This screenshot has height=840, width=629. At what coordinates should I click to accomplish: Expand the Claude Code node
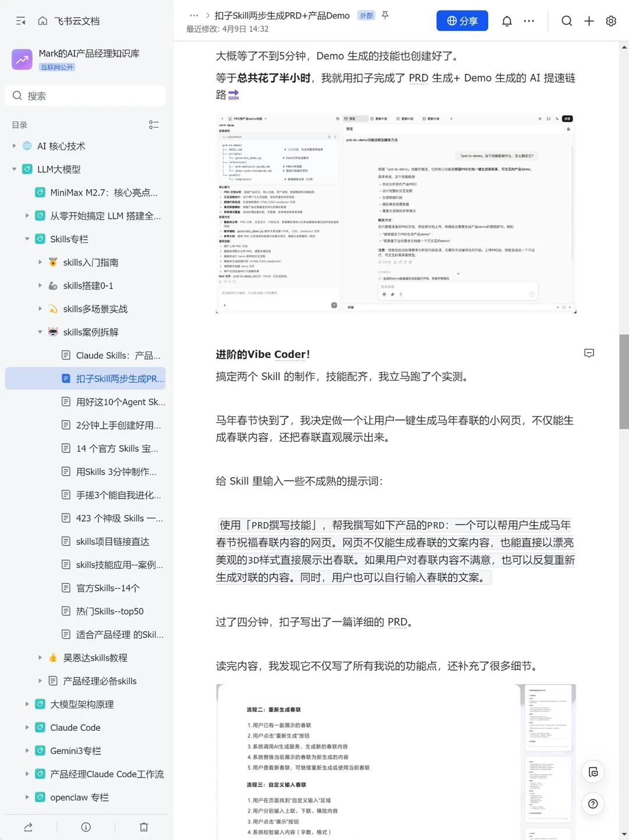point(27,728)
